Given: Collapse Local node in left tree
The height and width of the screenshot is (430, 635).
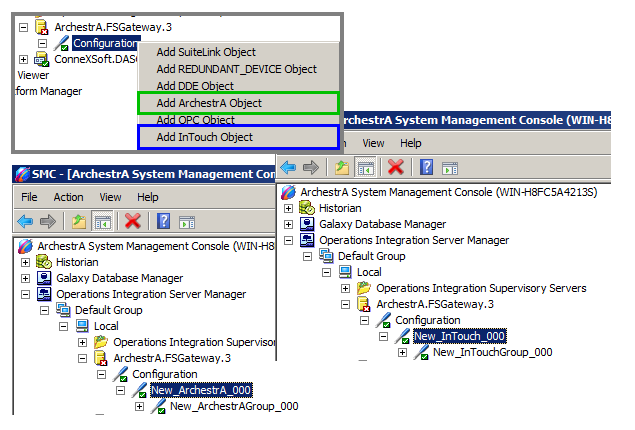Looking at the screenshot, I should point(63,326).
